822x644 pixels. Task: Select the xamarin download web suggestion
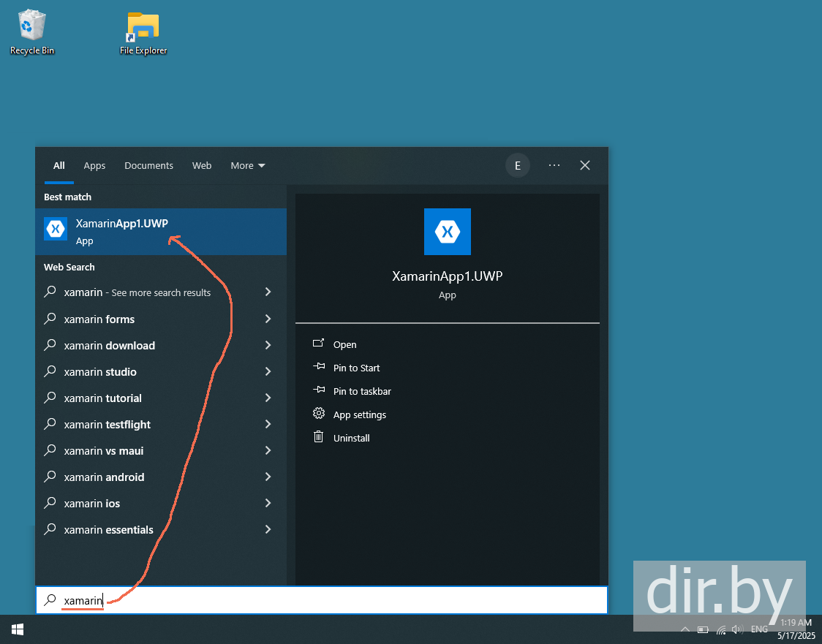pyautogui.click(x=160, y=345)
